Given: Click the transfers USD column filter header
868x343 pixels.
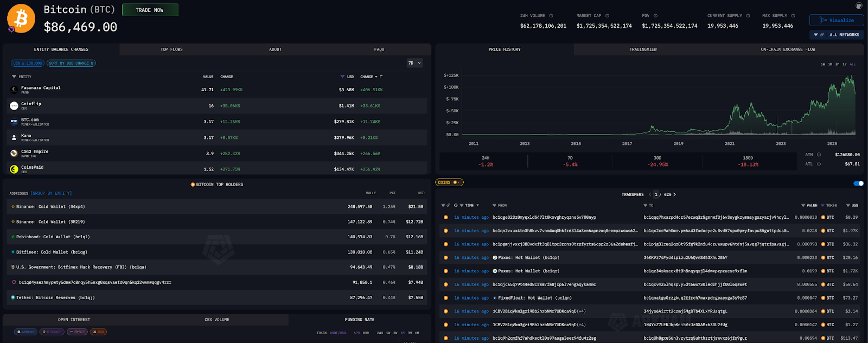Looking at the screenshot, I should (852, 206).
